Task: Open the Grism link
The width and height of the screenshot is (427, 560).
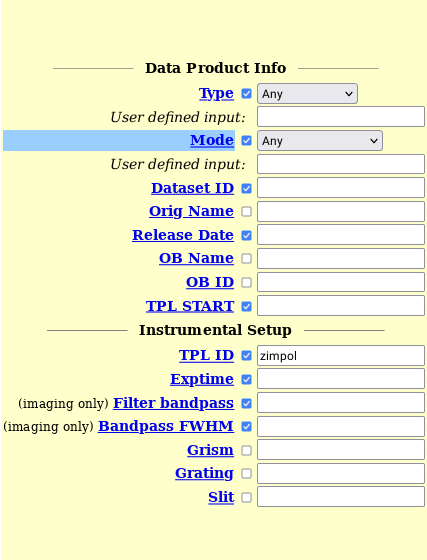Action: pyautogui.click(x=210, y=450)
